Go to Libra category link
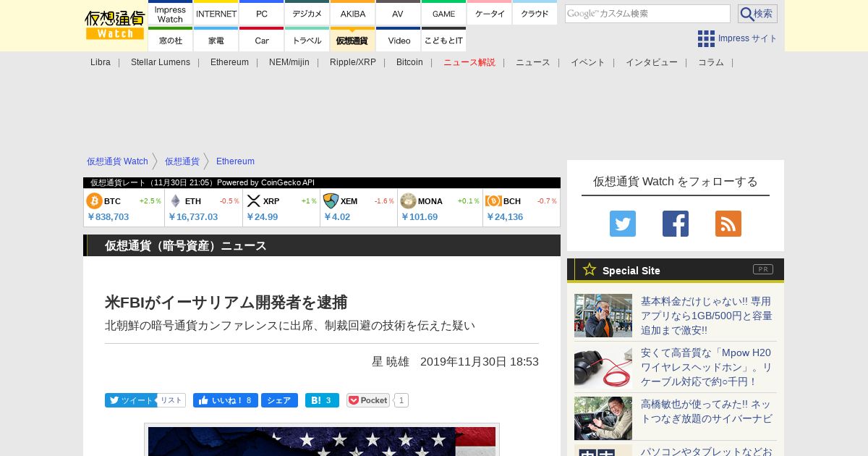This screenshot has height=456, width=868. tap(101, 62)
